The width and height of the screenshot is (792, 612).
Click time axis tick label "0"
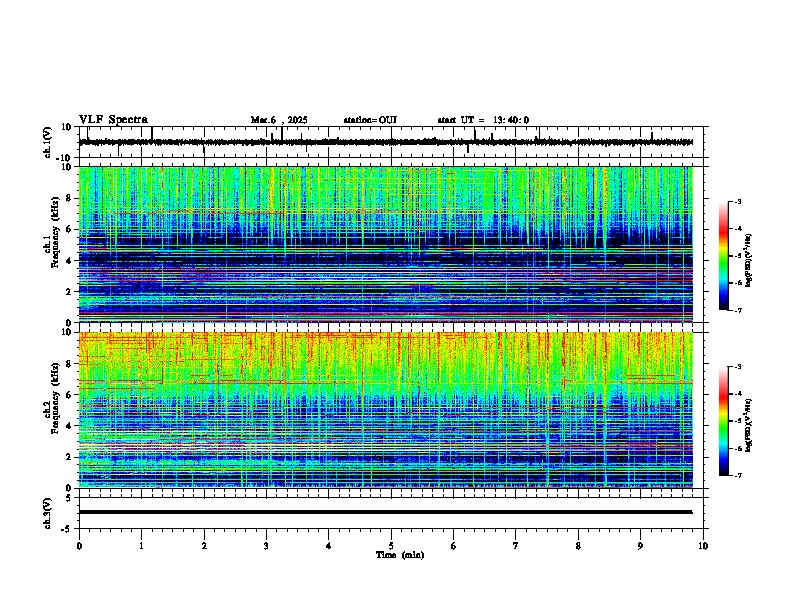tap(79, 546)
